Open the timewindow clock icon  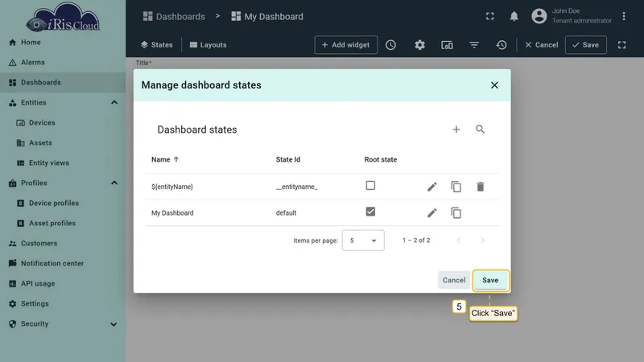pos(390,45)
